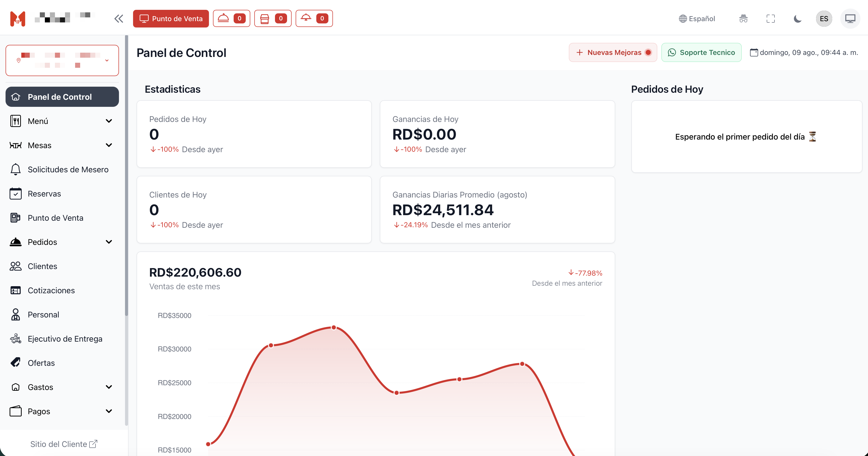868x456 pixels.
Task: Open the Sitio del Cliente link
Action: (x=64, y=444)
